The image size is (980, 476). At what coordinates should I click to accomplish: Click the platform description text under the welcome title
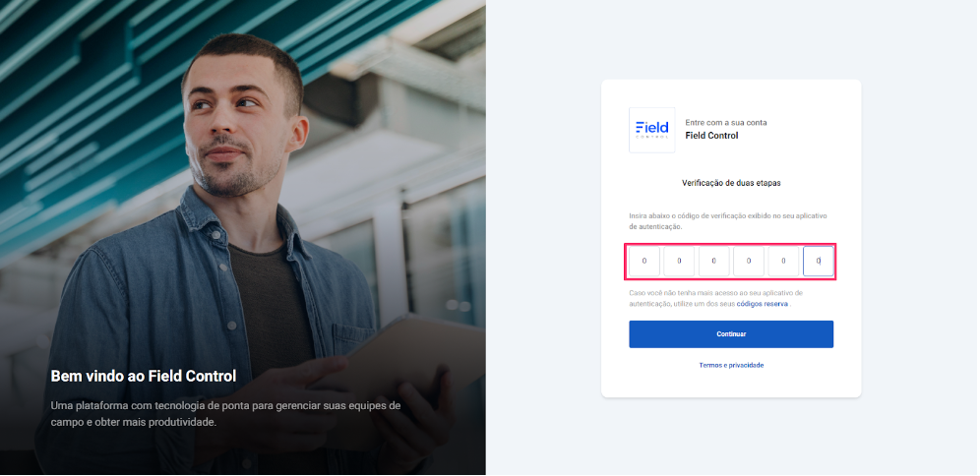coord(225,413)
